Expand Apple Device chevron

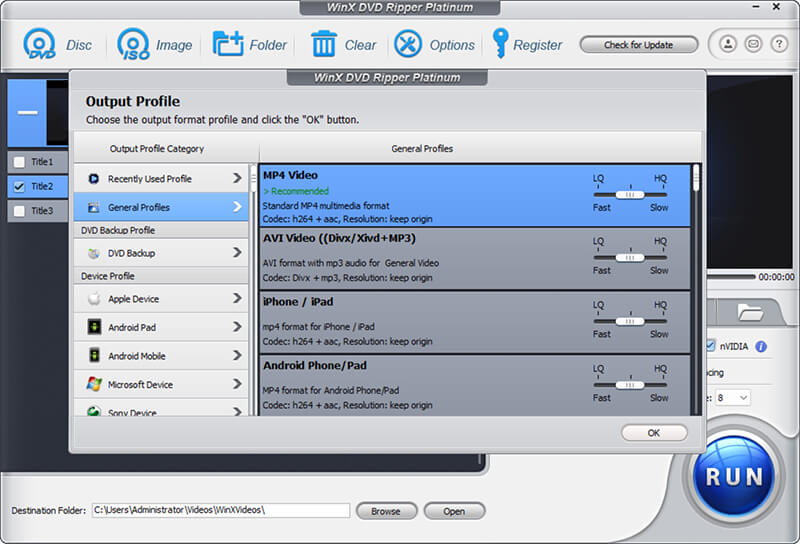tap(237, 298)
